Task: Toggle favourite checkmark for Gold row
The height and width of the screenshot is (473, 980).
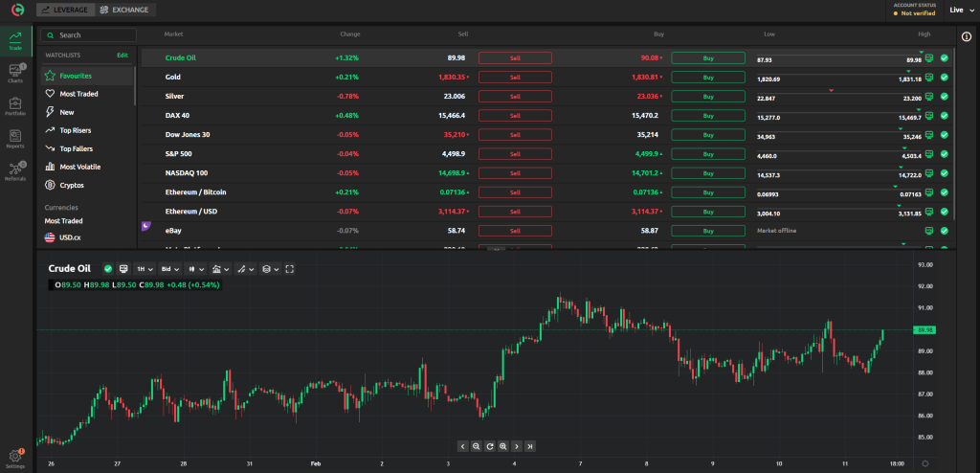Action: click(945, 78)
